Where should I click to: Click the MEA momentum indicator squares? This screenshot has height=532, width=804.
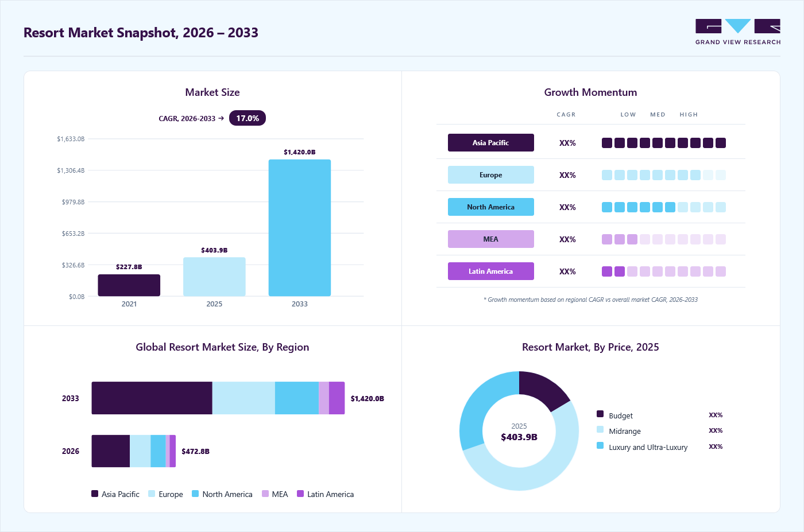[664, 239]
